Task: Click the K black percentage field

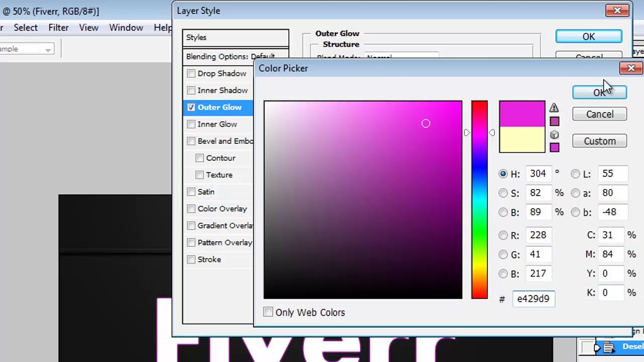Action: tap(611, 293)
